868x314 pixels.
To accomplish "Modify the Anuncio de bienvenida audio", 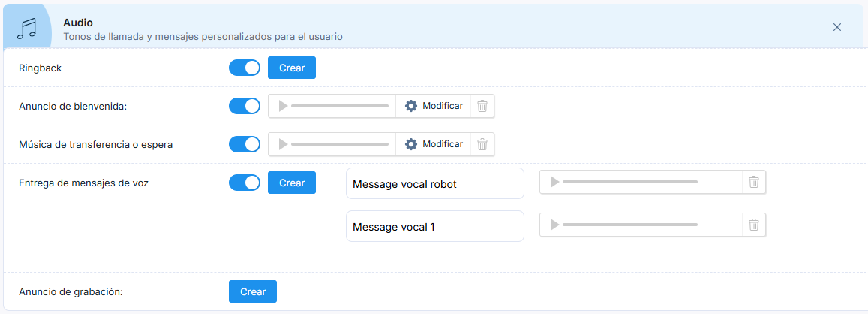I will pos(434,106).
